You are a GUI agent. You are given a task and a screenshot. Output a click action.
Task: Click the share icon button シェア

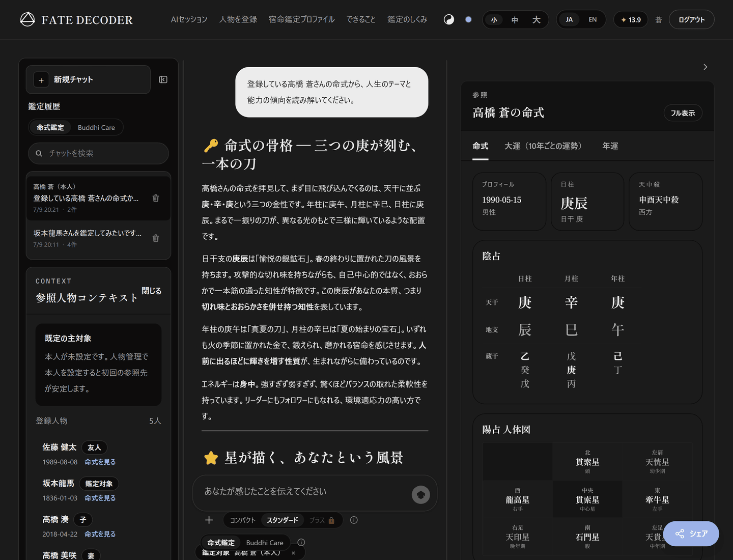pyautogui.click(x=691, y=534)
